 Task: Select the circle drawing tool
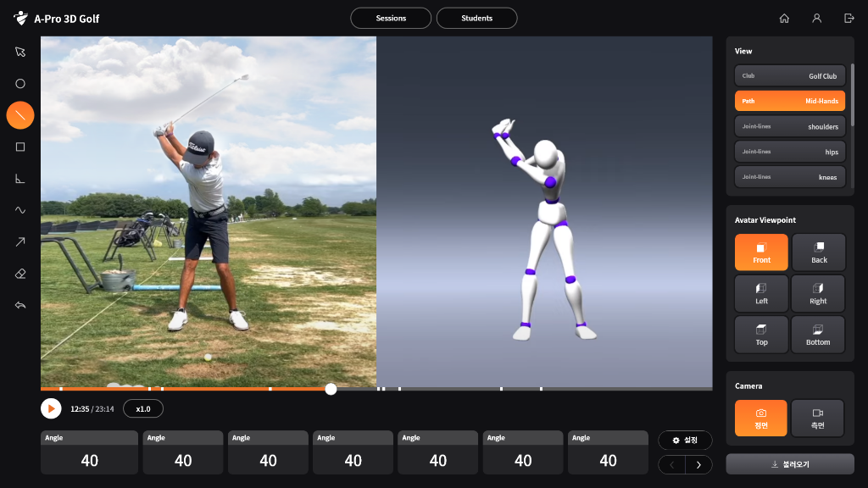click(20, 84)
